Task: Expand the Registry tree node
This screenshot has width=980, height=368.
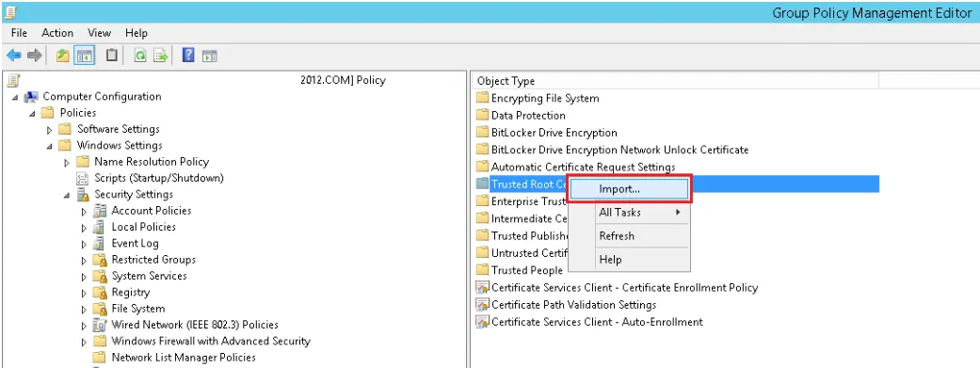Action: (85, 293)
